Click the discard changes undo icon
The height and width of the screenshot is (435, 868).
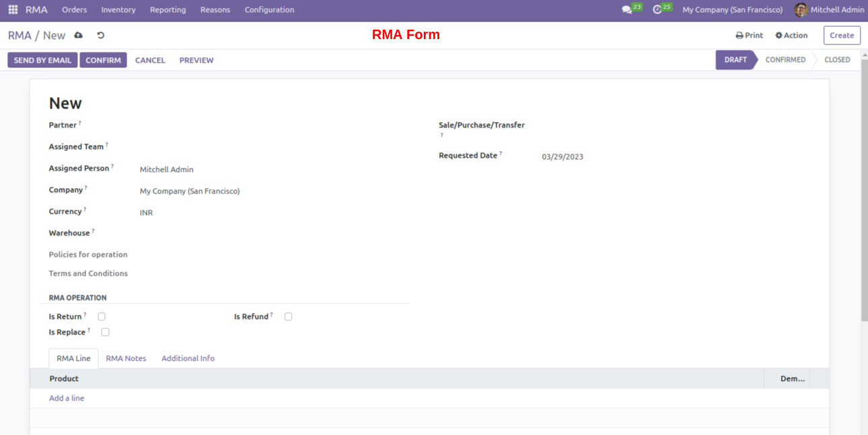point(100,35)
